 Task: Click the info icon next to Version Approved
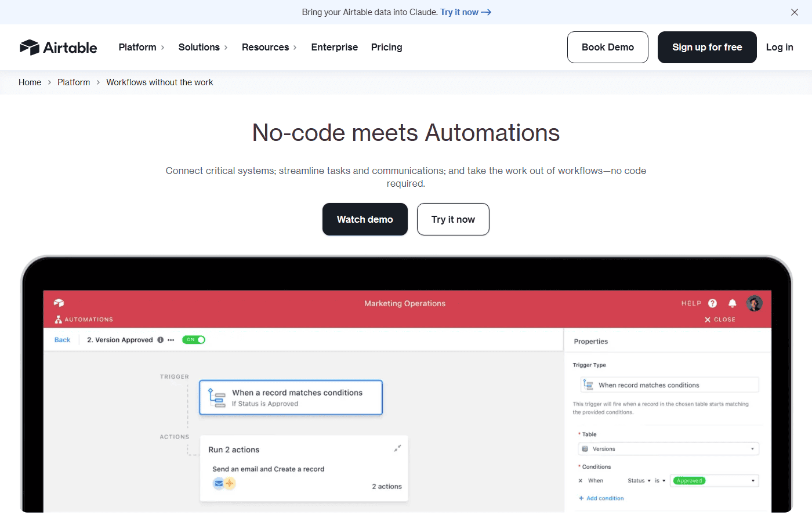(x=161, y=340)
